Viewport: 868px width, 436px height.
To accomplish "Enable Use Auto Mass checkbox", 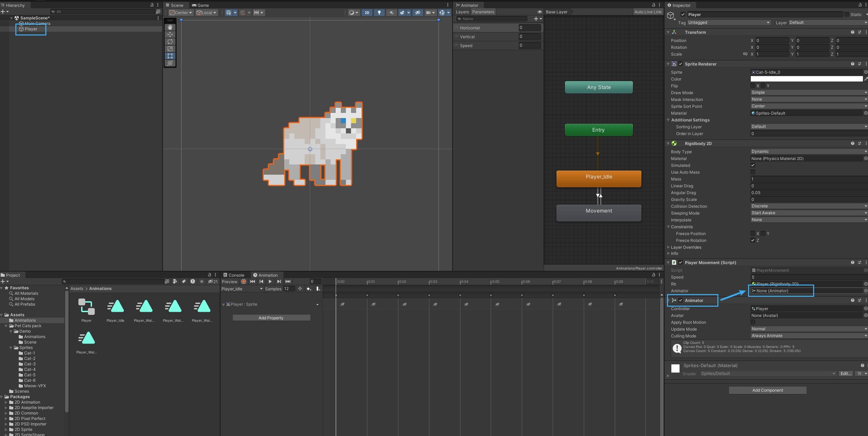I will (753, 172).
